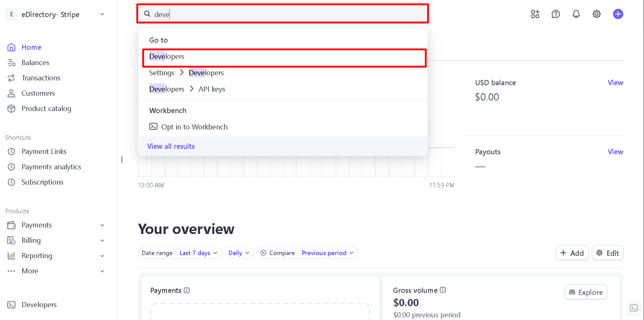Open Home in the sidebar
The height and width of the screenshot is (320, 644).
(x=31, y=47)
